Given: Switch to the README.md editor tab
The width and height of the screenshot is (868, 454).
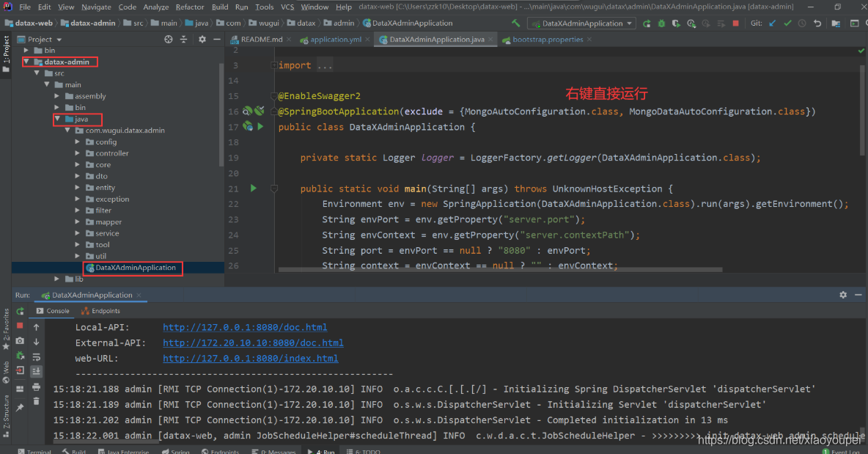Looking at the screenshot, I should pos(261,40).
